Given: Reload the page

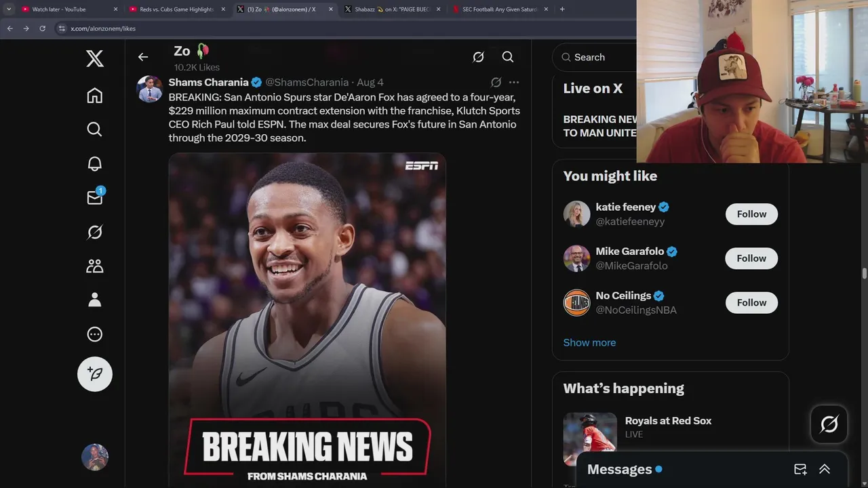Looking at the screenshot, I should coord(42,28).
